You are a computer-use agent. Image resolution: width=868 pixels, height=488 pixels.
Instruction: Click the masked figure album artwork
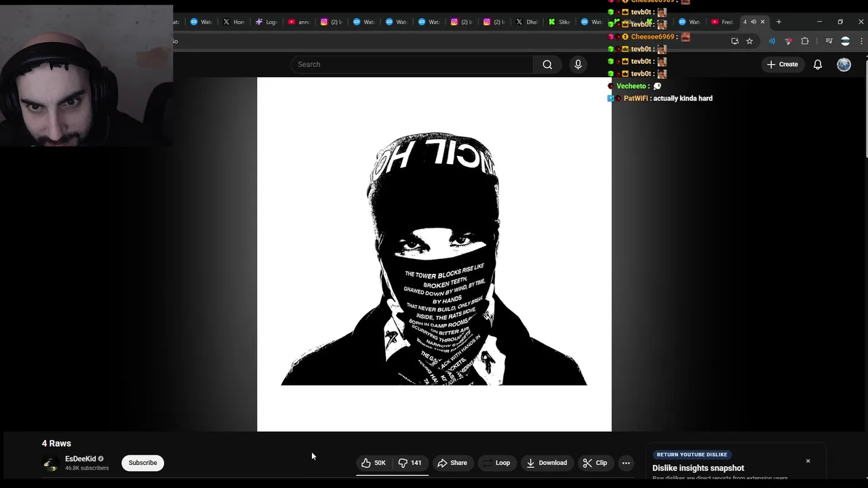click(434, 254)
